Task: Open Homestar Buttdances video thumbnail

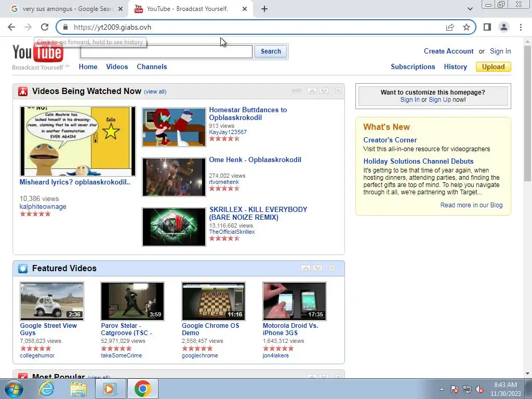Action: pos(174,127)
